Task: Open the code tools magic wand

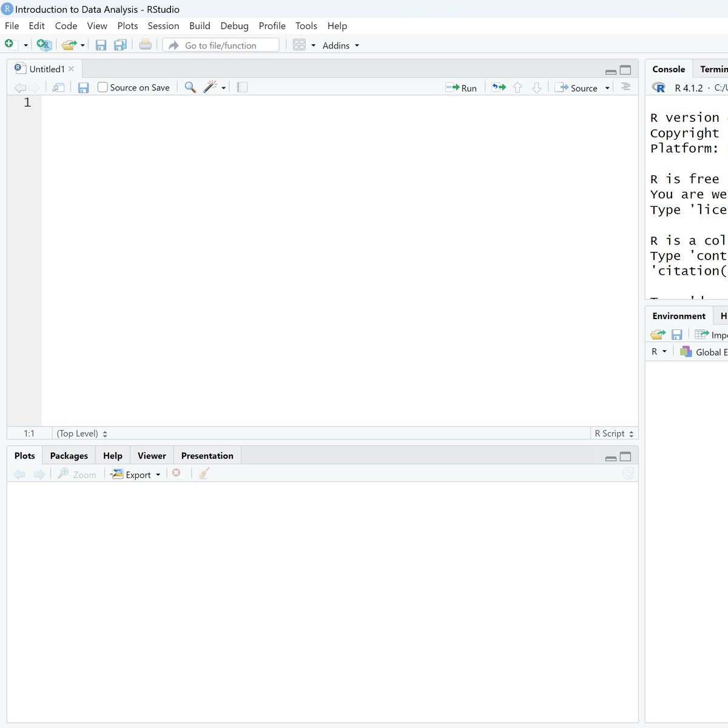Action: pos(210,87)
